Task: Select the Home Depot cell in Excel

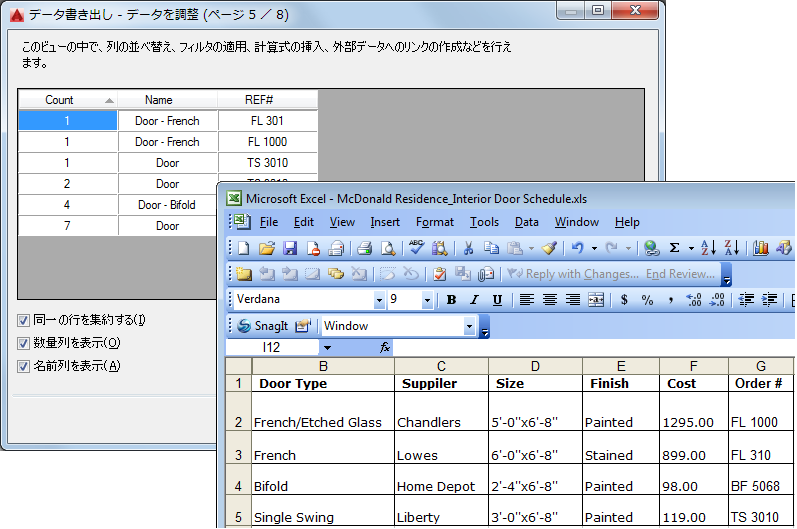Action: (x=441, y=479)
